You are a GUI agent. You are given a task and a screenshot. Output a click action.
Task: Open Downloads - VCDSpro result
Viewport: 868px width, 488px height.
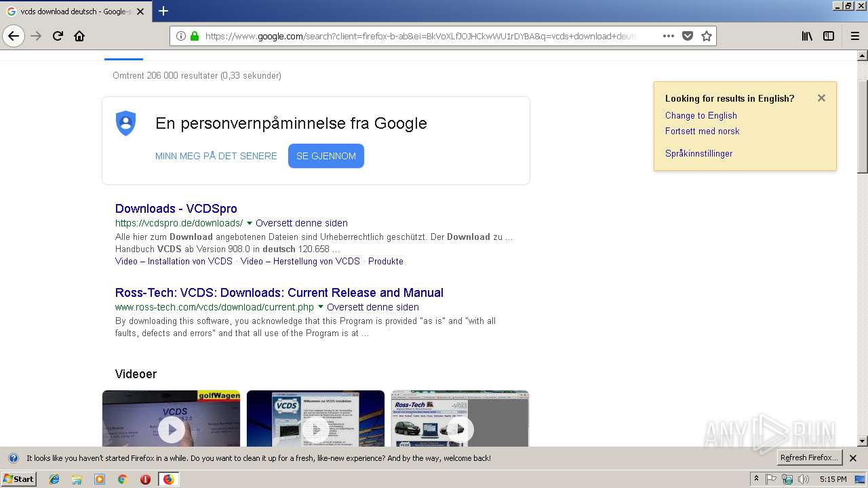(x=176, y=209)
